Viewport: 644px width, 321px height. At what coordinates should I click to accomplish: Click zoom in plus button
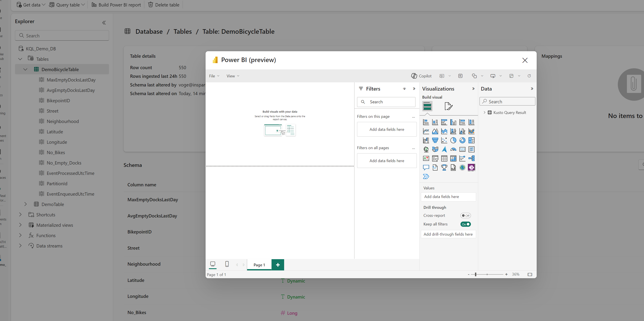tap(506, 274)
